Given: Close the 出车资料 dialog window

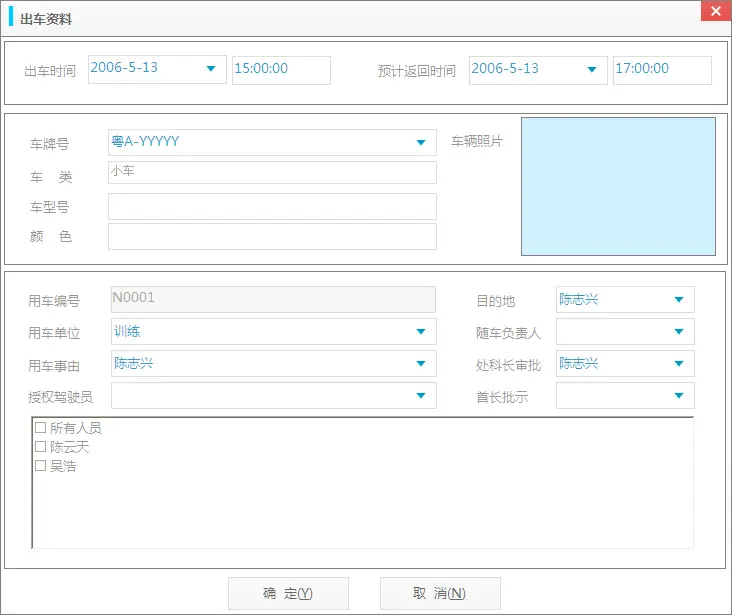Looking at the screenshot, I should (714, 13).
